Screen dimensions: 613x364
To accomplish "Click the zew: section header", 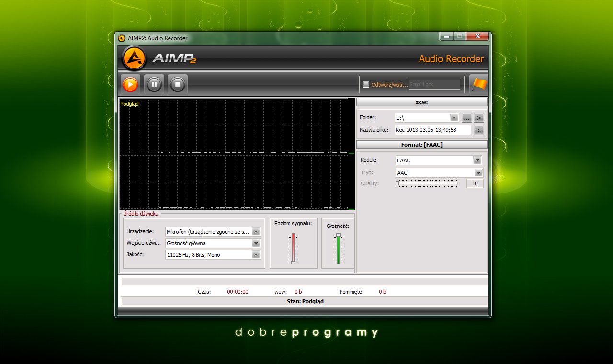I will [x=422, y=102].
